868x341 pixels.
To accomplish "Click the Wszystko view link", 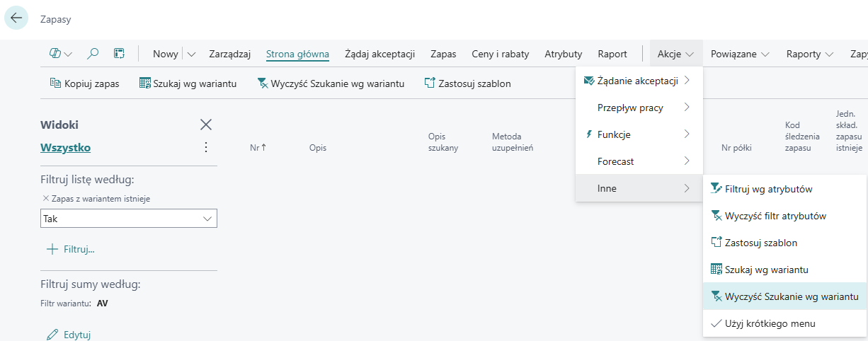I will point(66,148).
